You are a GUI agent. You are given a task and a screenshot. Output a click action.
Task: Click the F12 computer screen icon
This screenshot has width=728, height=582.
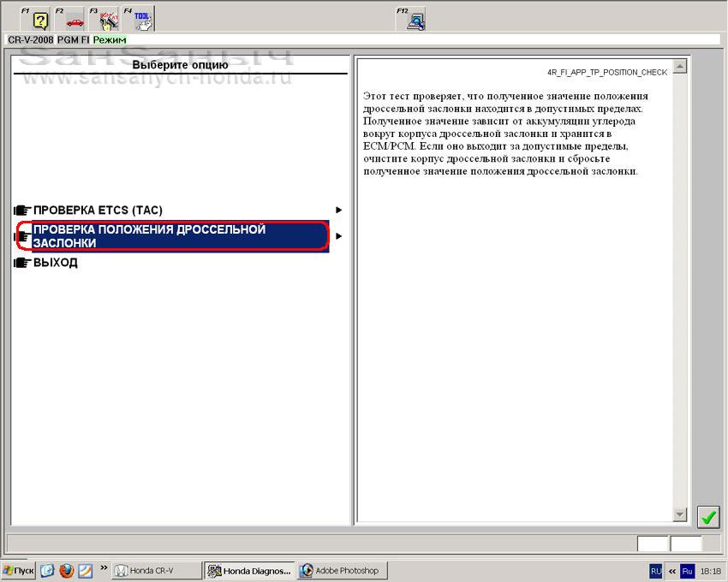[x=416, y=21]
